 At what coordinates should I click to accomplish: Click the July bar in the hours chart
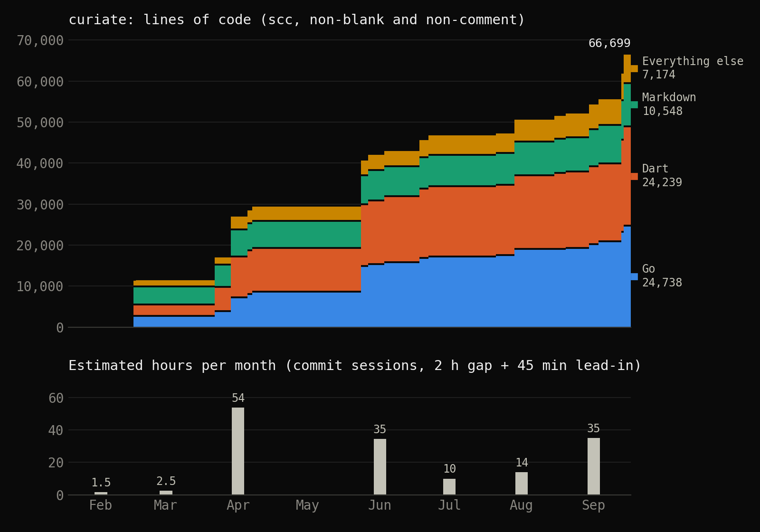pos(449,486)
